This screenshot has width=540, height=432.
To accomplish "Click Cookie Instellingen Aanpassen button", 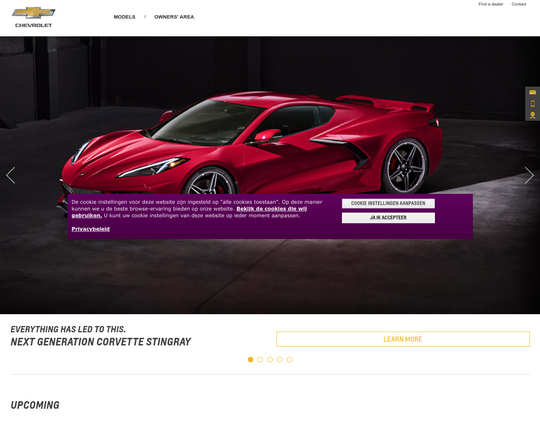I will 388,203.
